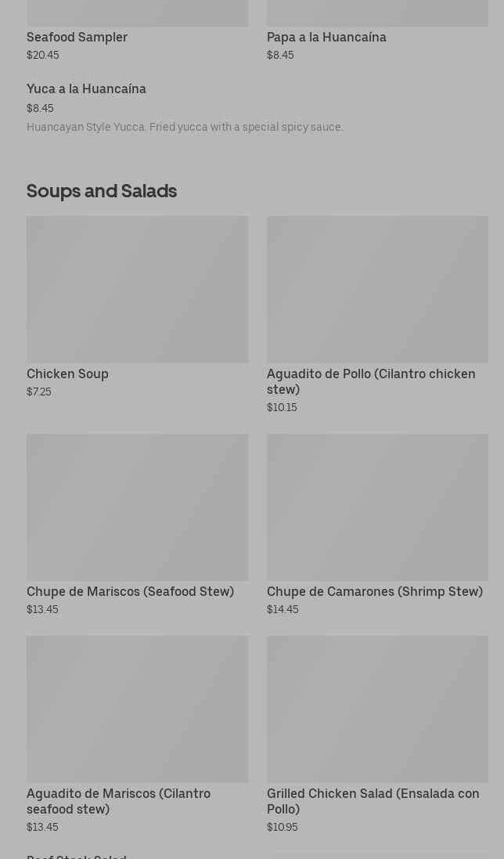Image resolution: width=504 pixels, height=859 pixels.
Task: Click the Soups and Salads section heading
Action: pos(102,191)
